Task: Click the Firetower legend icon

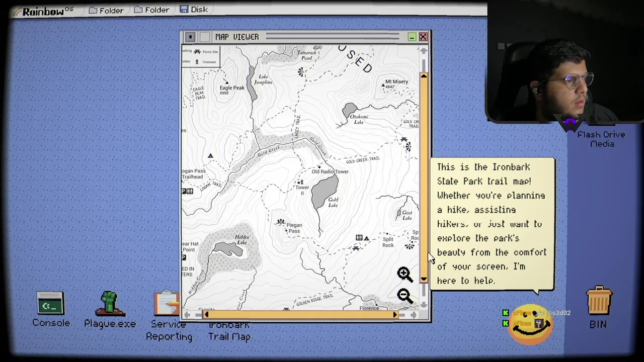Action: [x=196, y=62]
